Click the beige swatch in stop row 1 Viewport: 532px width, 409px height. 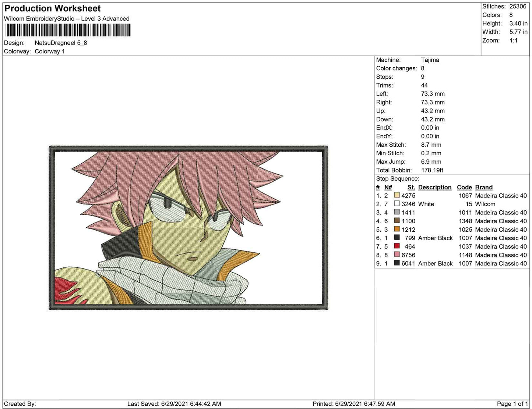pos(397,195)
